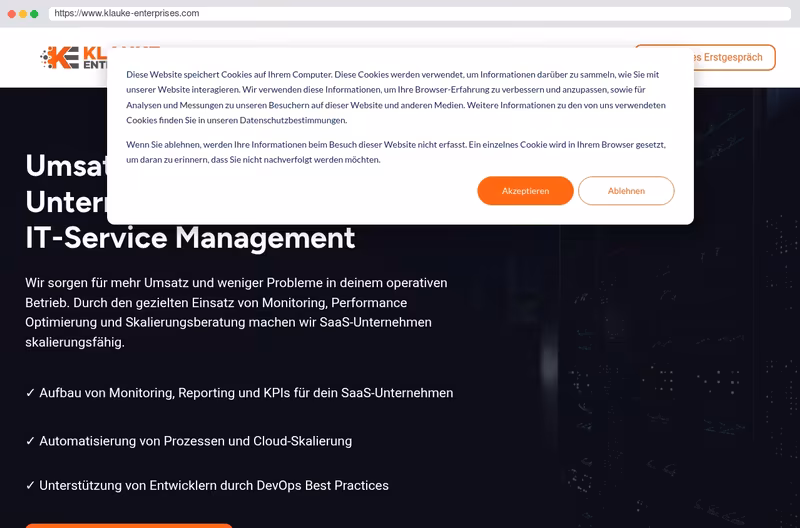The height and width of the screenshot is (528, 800).
Task: Click the cookie paragraph starting 'Wenn Sie ablehnen'
Action: click(x=396, y=152)
